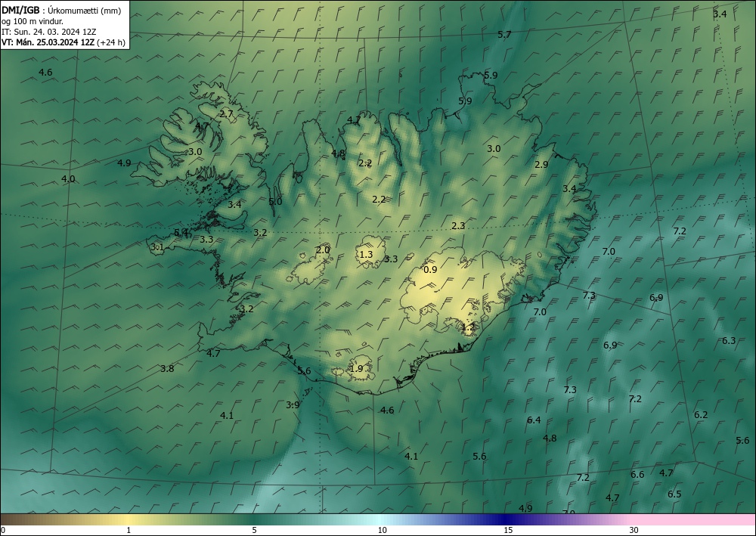Click the map value '5.7'
Viewport: 756px width, 536px height.
click(504, 34)
